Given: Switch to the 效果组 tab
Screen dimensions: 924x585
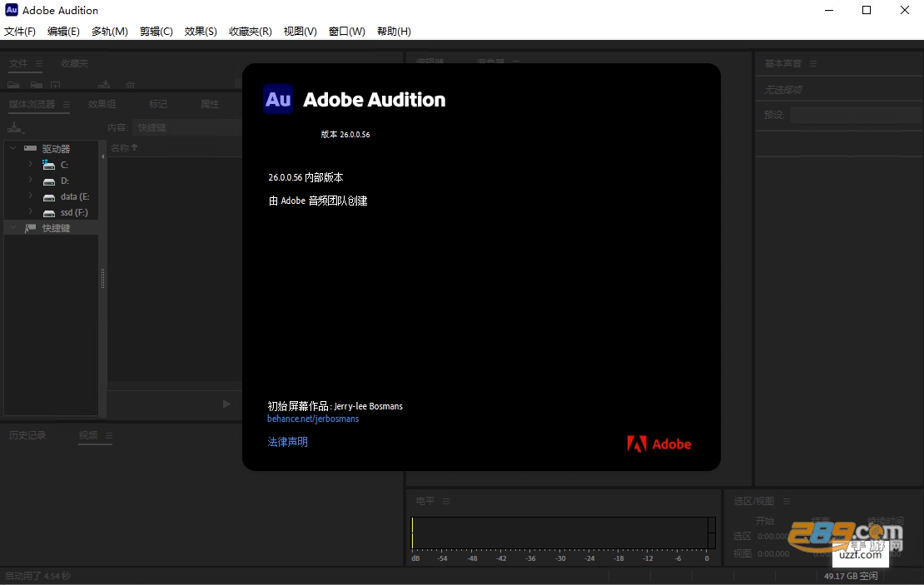Looking at the screenshot, I should (x=102, y=104).
